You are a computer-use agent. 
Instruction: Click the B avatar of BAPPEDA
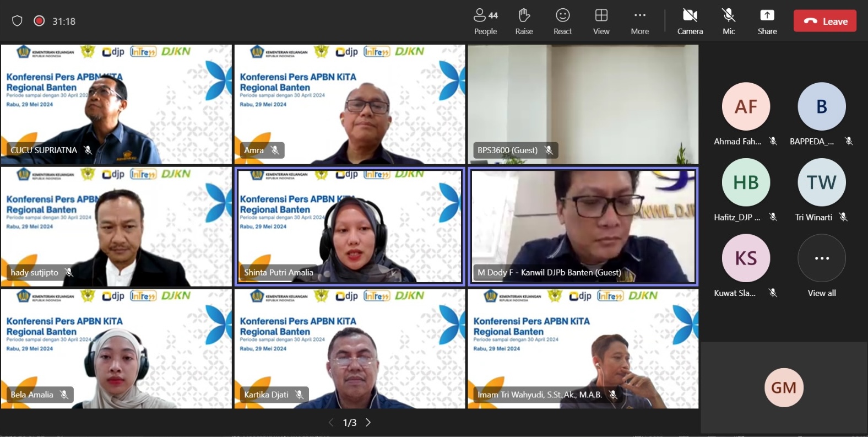(x=821, y=106)
